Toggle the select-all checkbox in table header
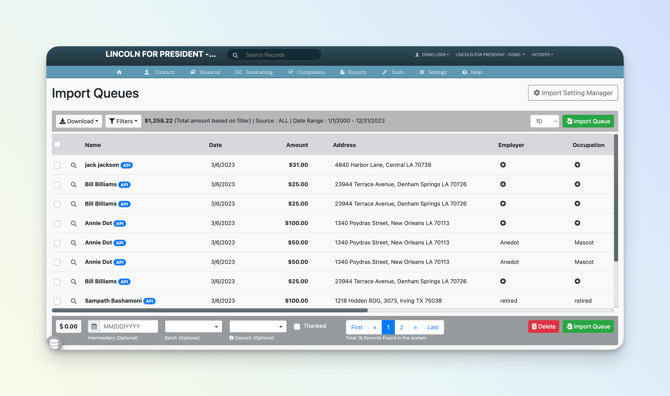Viewport: 670px width, 396px height. click(57, 144)
